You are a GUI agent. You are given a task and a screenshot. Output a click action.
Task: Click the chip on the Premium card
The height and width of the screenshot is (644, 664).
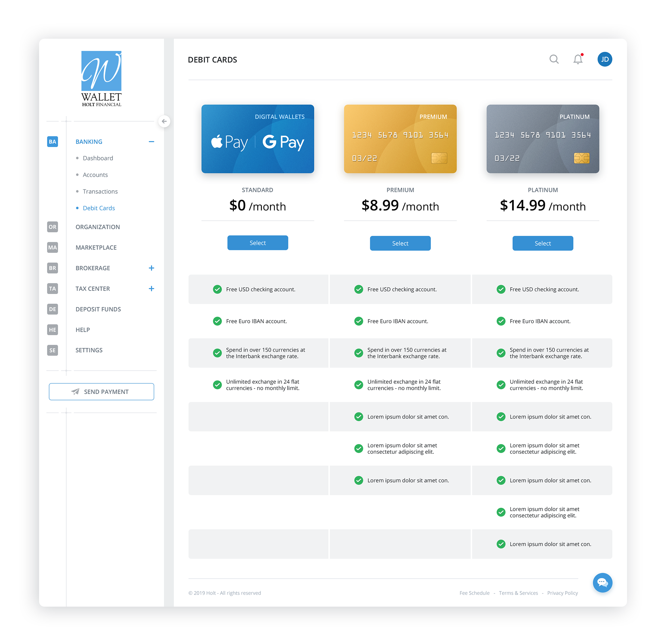(x=439, y=158)
